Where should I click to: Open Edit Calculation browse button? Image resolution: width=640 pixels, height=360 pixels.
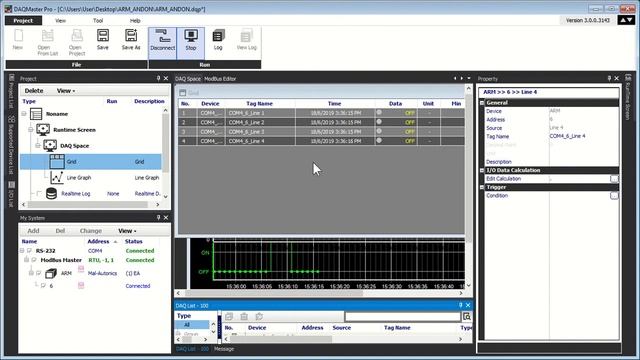pos(614,179)
